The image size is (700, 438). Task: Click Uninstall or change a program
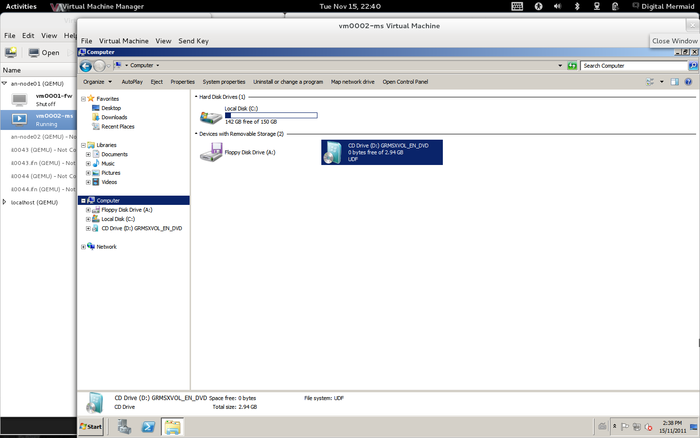tap(288, 82)
